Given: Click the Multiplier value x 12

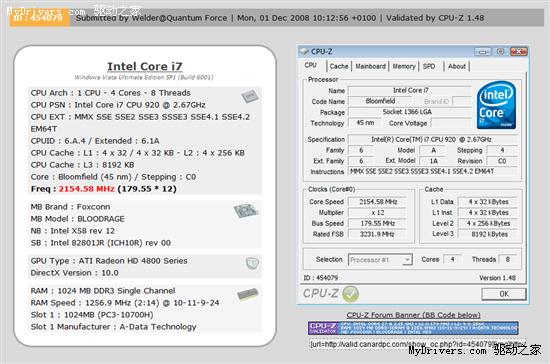Looking at the screenshot, I should point(377,213).
